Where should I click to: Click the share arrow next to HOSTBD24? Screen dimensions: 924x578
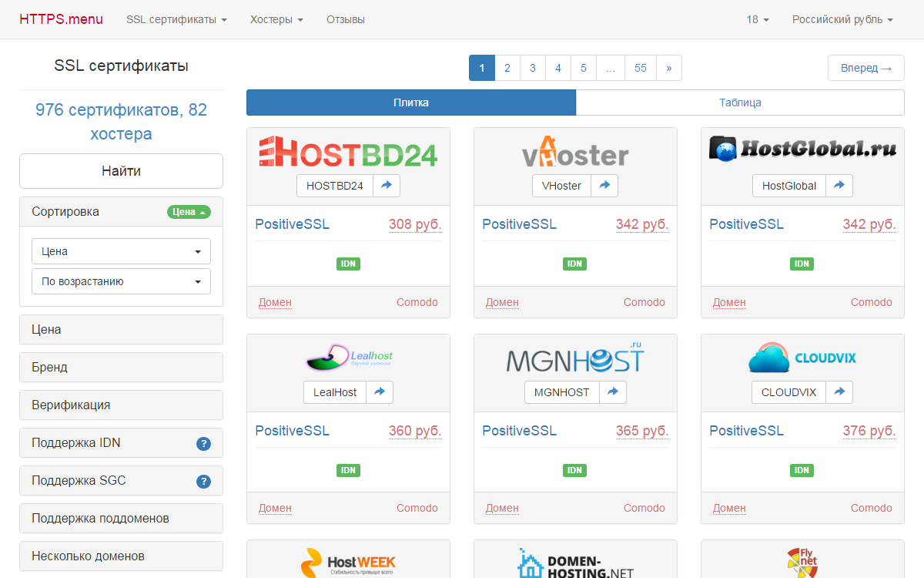tap(387, 186)
